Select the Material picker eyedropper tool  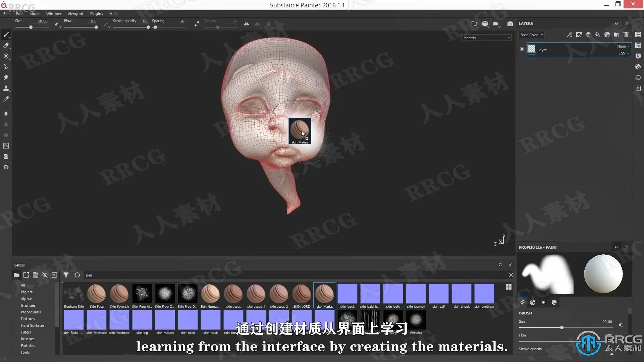pos(6,99)
